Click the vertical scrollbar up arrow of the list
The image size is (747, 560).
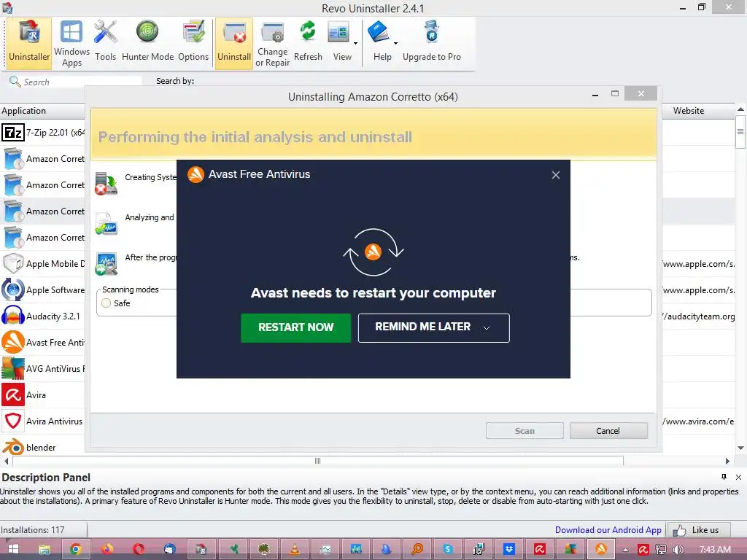coord(740,109)
